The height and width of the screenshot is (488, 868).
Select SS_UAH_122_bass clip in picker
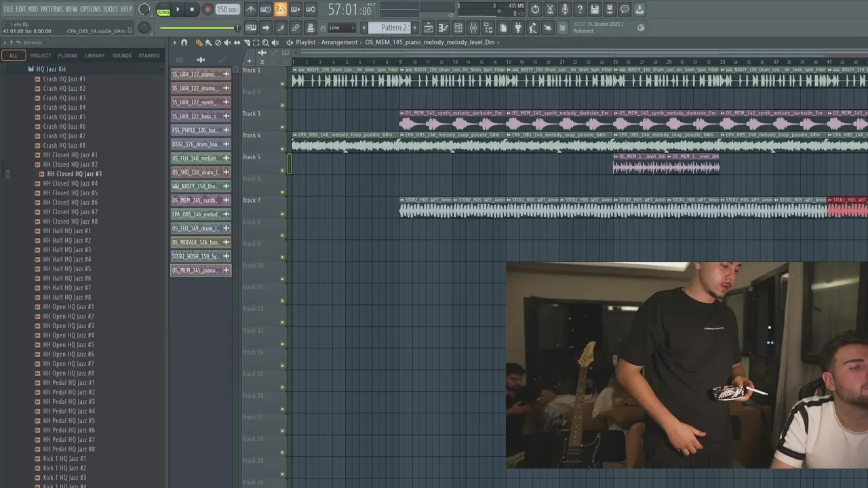pos(201,117)
